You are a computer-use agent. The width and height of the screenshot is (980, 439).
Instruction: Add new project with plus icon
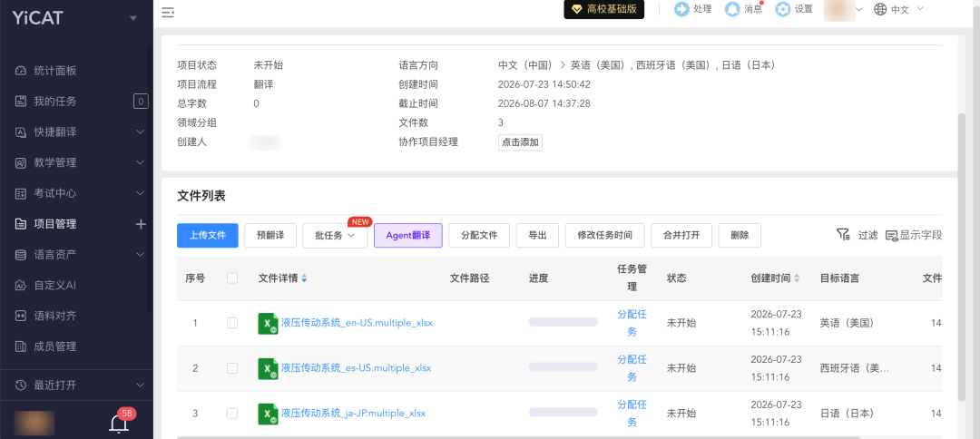coord(141,223)
